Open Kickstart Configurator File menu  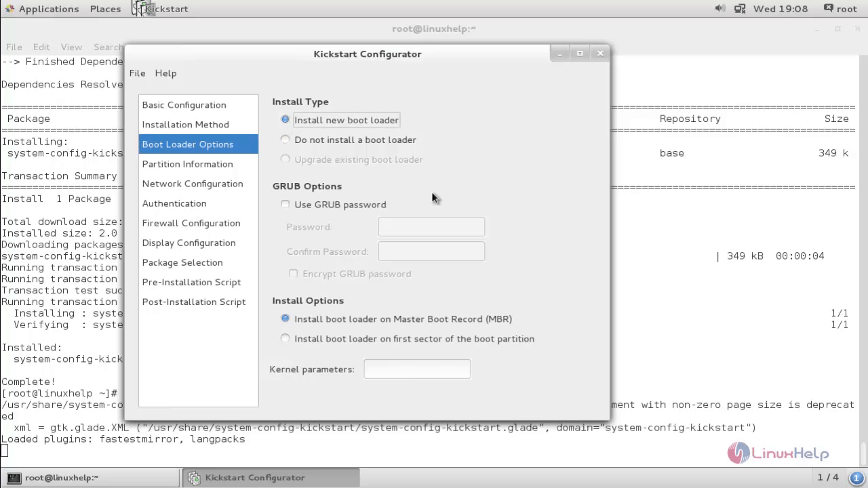137,73
